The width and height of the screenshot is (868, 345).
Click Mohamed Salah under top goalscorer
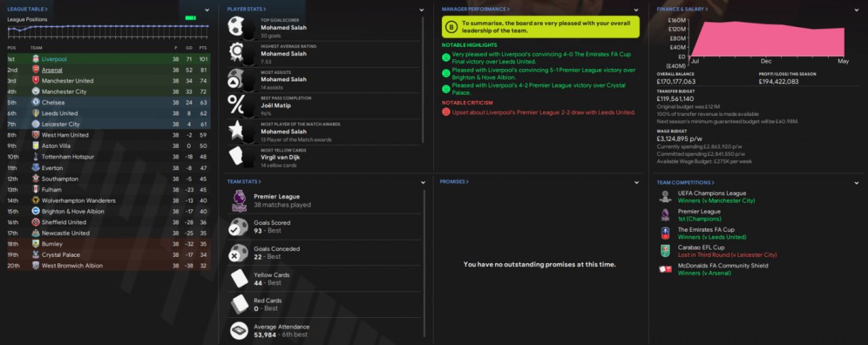(284, 28)
